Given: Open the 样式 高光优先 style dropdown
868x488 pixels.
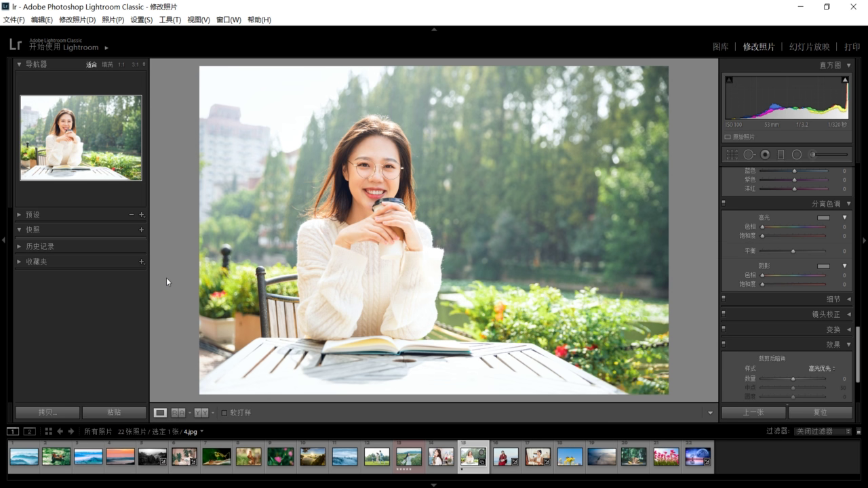Looking at the screenshot, I should pyautogui.click(x=822, y=369).
